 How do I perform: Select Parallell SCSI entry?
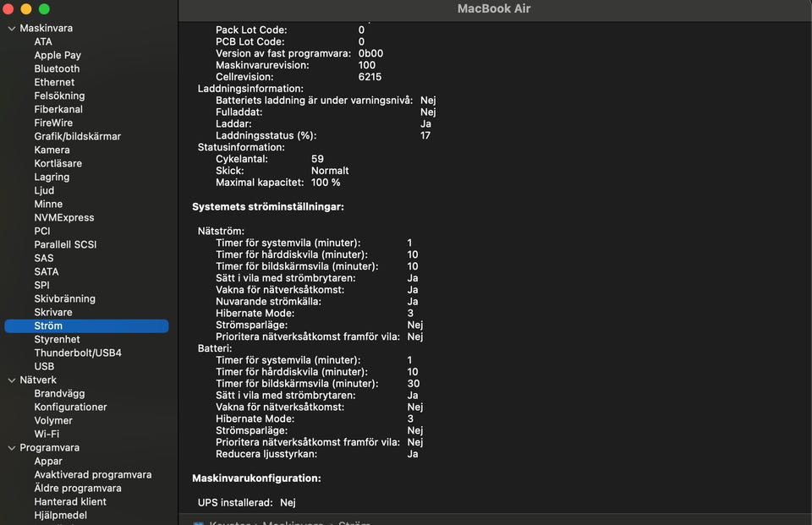65,244
